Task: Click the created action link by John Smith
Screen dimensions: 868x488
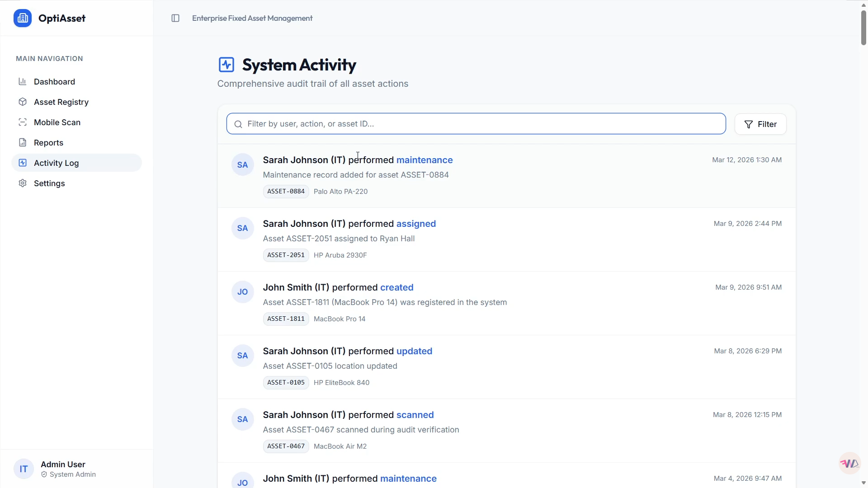Action: coord(397,287)
